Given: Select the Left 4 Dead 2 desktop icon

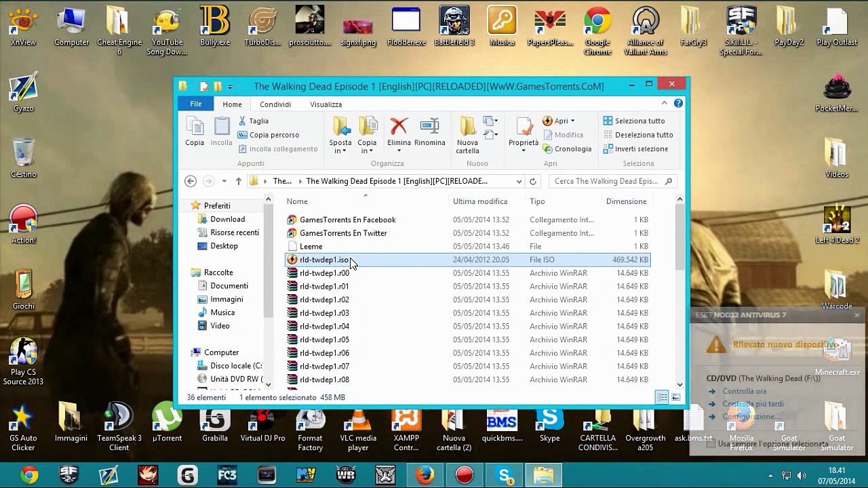Looking at the screenshot, I should (x=837, y=224).
